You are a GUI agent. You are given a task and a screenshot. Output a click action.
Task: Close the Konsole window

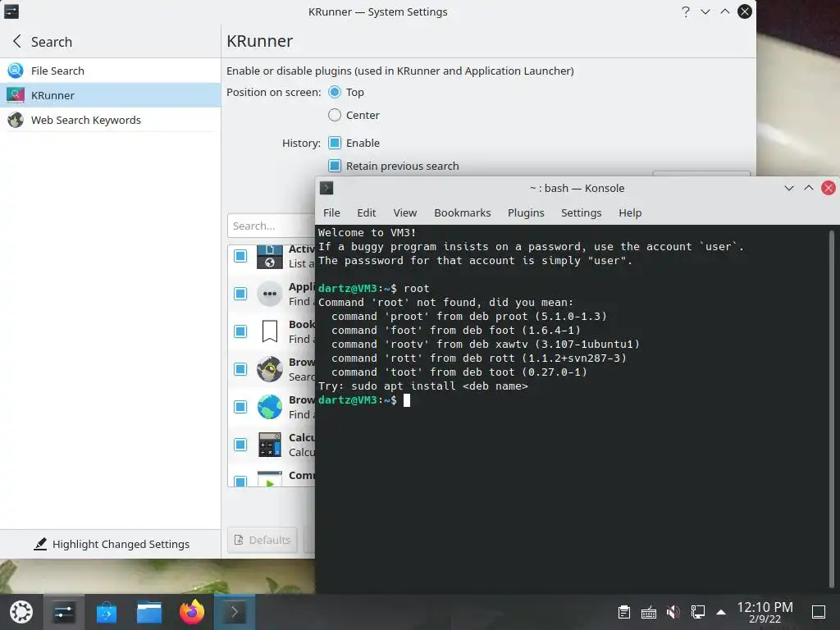click(829, 188)
